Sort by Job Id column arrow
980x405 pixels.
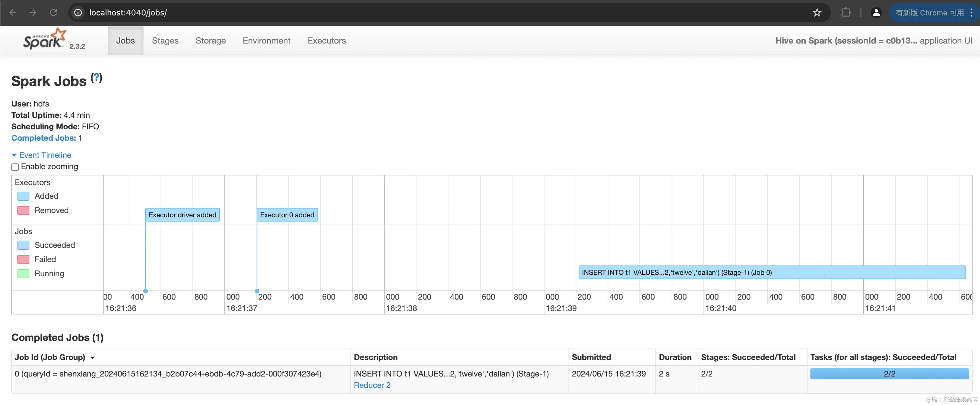(92, 357)
